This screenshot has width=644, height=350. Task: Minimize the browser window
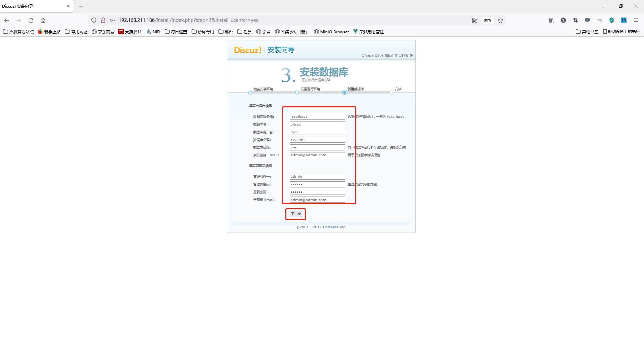coord(605,6)
